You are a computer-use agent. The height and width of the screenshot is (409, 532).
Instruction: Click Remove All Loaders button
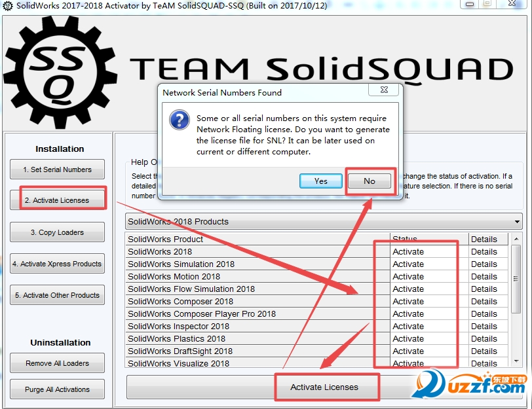tap(58, 363)
